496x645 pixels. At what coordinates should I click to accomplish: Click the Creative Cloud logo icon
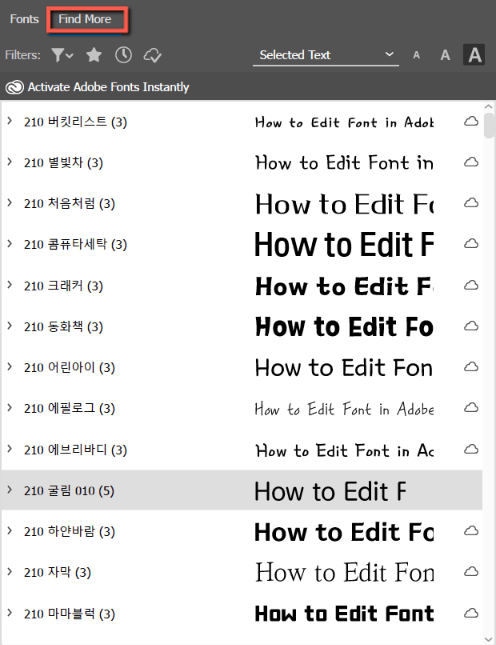pos(14,87)
